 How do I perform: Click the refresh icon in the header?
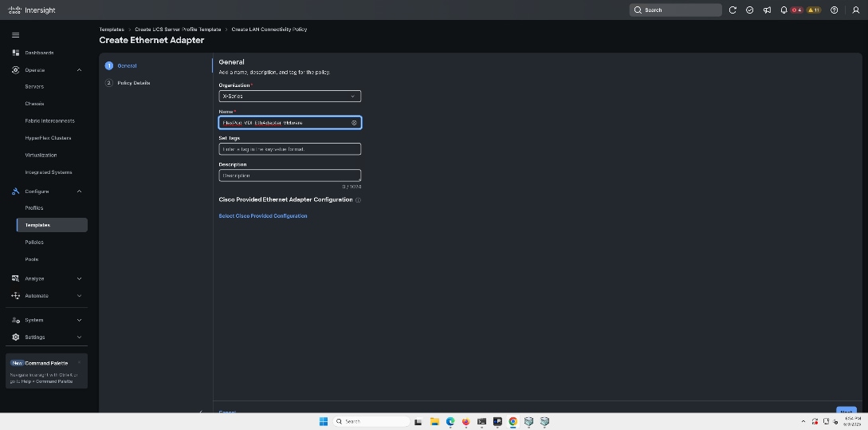tap(732, 10)
